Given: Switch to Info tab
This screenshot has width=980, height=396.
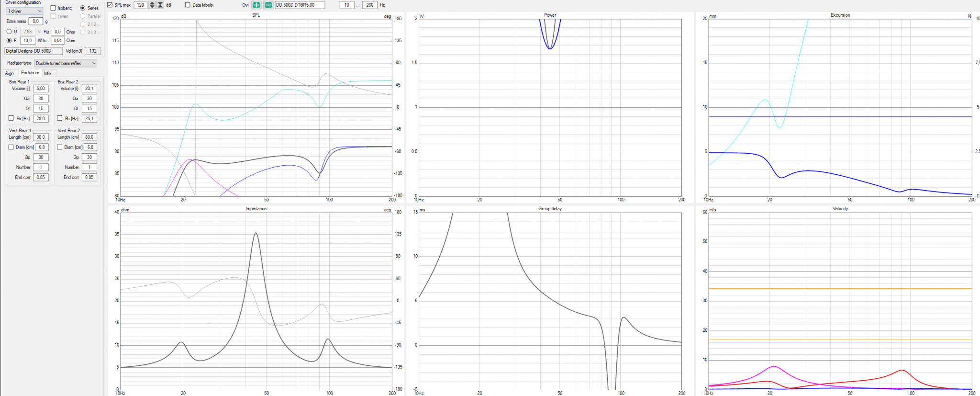Looking at the screenshot, I should tap(47, 73).
